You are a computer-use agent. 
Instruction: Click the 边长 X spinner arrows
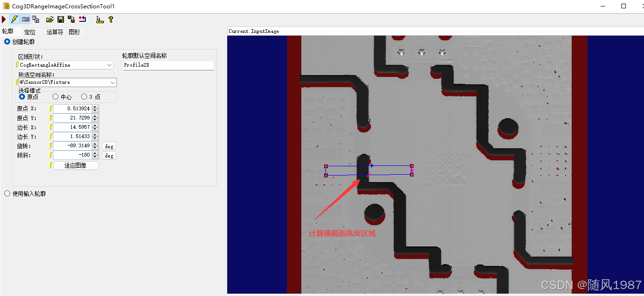tap(95, 127)
